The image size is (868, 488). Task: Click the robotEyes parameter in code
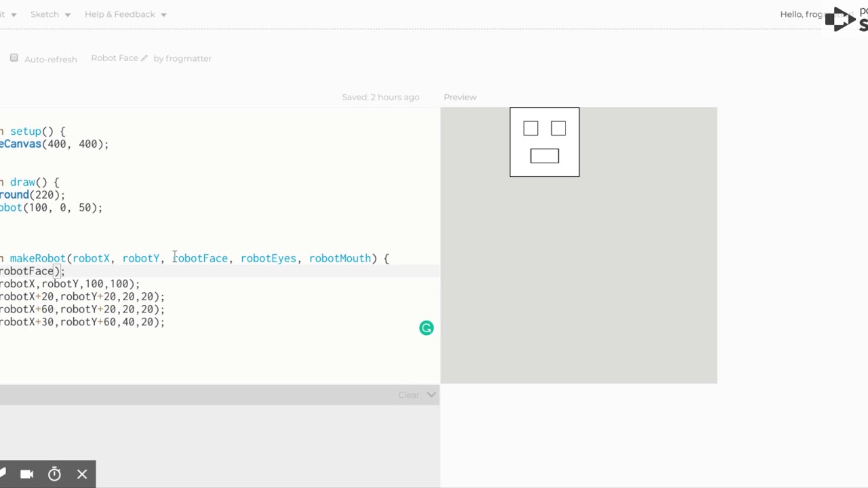pos(269,258)
